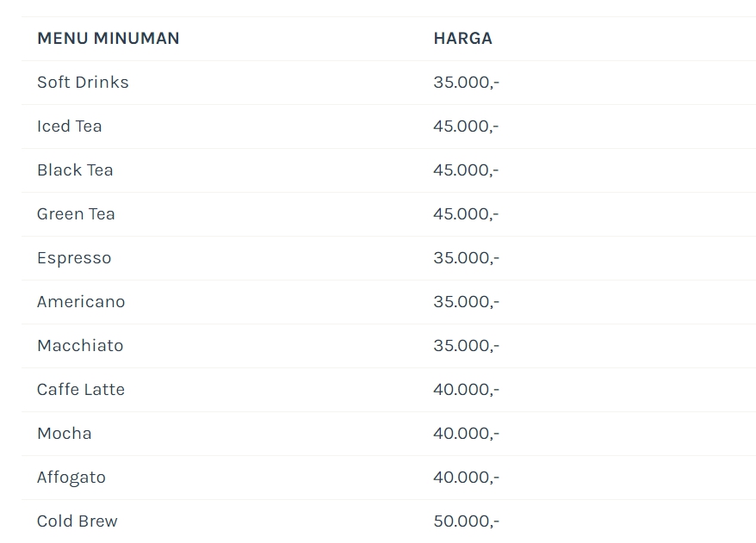Click the Green Tea entry

pos(76,214)
